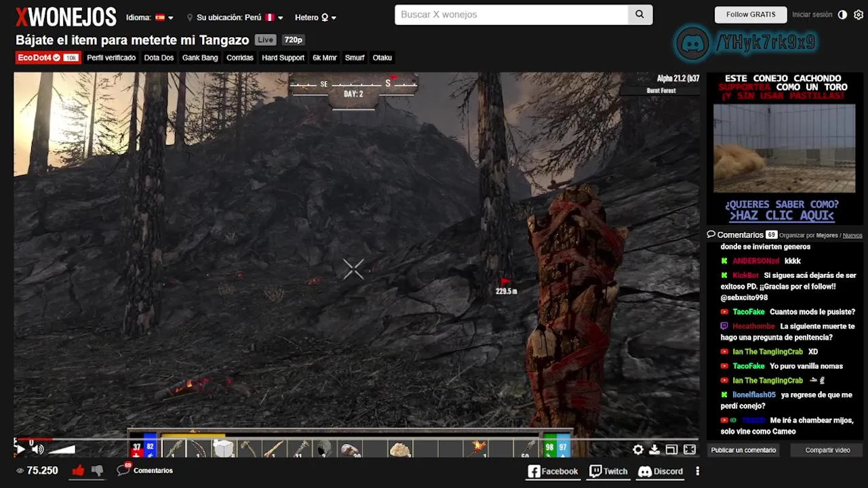The height and width of the screenshot is (488, 868).
Task: Open the Twitch link button
Action: [608, 471]
